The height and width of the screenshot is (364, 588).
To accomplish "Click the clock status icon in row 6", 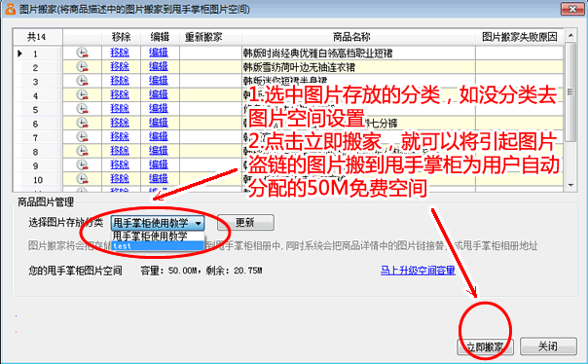I will [x=82, y=123].
